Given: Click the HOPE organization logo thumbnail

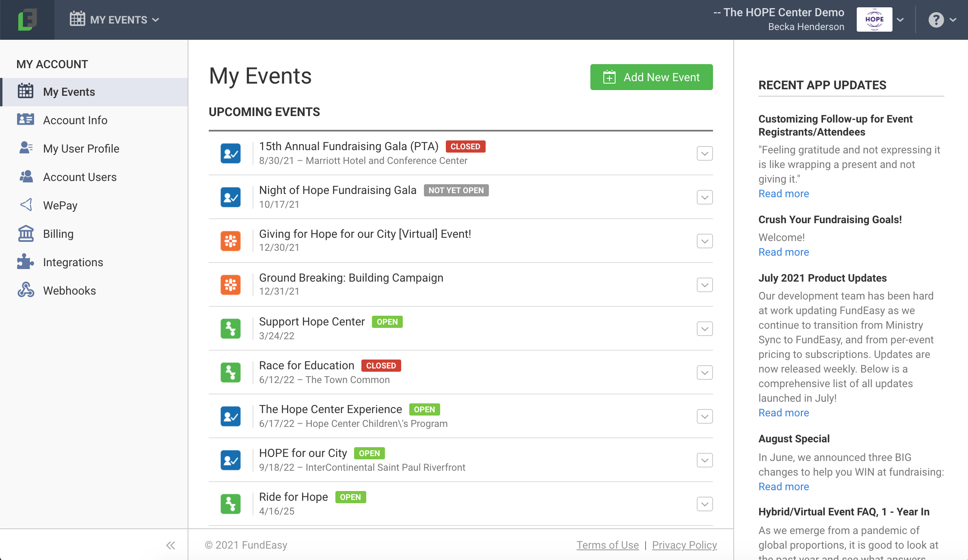Looking at the screenshot, I should (x=874, y=19).
